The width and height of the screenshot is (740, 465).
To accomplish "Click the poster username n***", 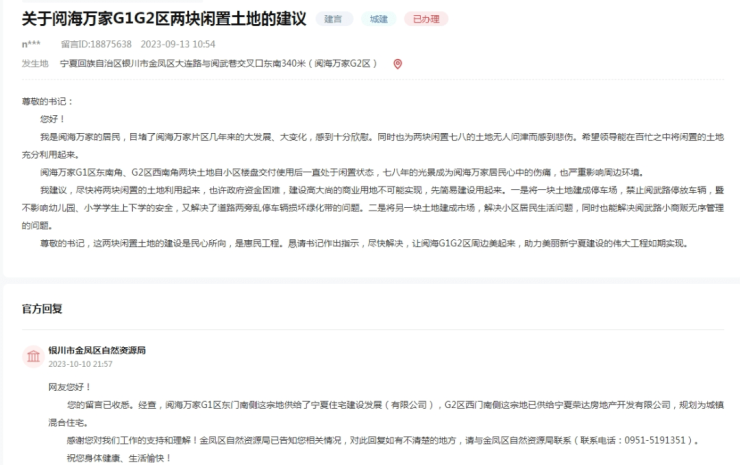I will pos(32,45).
